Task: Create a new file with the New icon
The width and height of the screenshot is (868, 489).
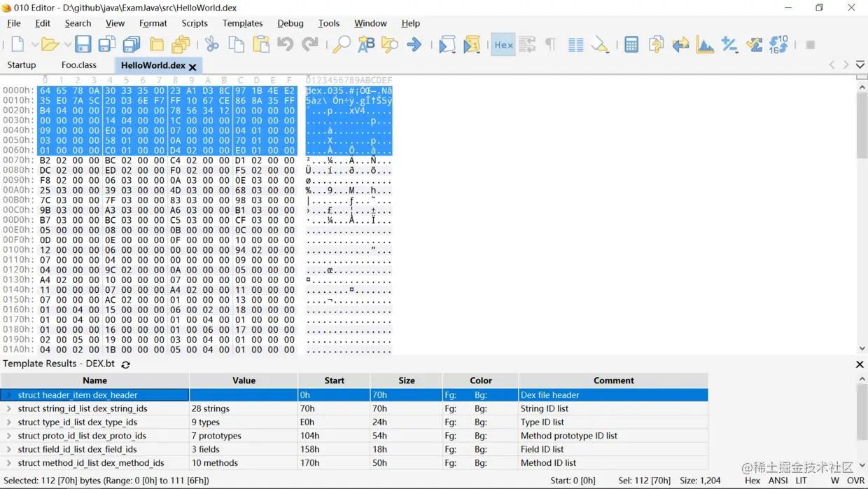Action: pos(17,45)
